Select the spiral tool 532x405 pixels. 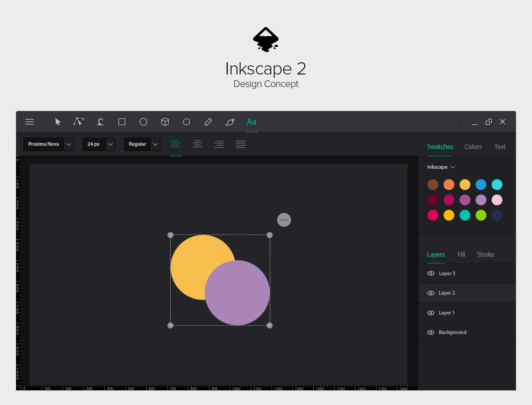100,122
